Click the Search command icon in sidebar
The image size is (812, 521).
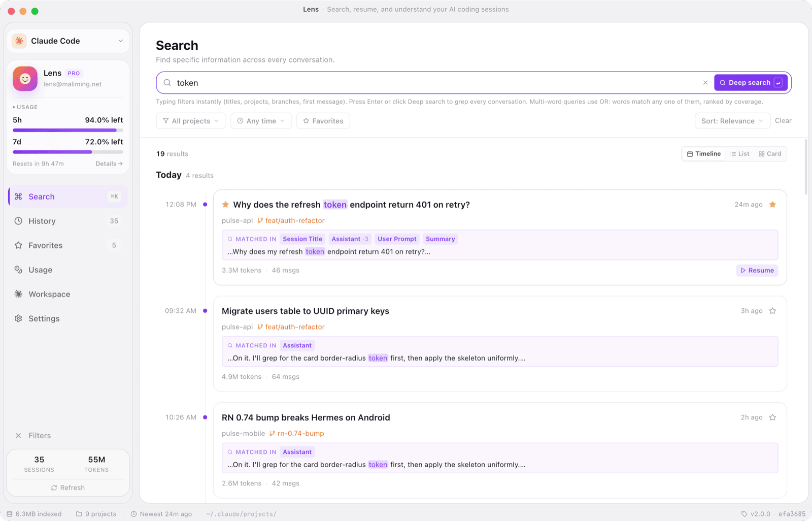tap(18, 197)
